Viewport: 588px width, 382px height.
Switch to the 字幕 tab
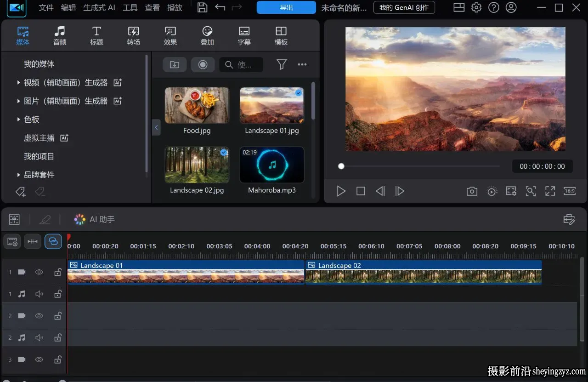coord(244,36)
